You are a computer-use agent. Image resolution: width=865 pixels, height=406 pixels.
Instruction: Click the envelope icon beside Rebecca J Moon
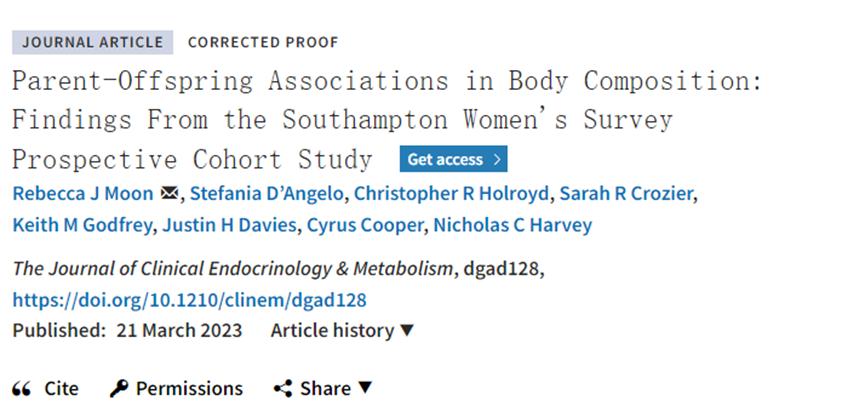point(169,194)
